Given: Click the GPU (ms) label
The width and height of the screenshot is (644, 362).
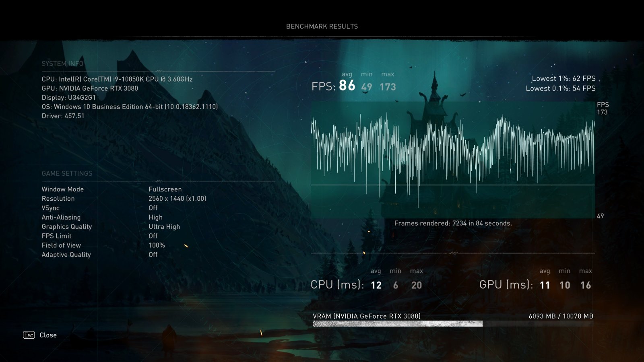Looking at the screenshot, I should 506,285.
